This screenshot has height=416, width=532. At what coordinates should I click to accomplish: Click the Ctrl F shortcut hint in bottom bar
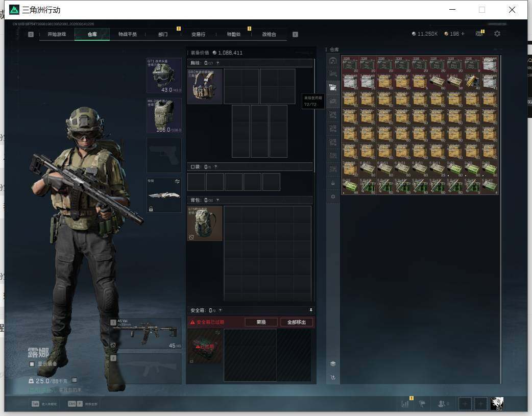(x=82, y=404)
